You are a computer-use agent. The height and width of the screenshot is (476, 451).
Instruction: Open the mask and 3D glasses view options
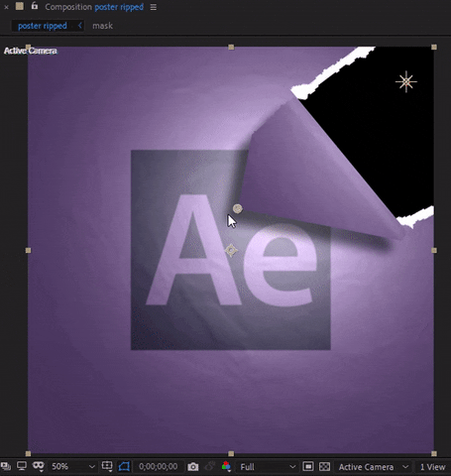coord(39,466)
